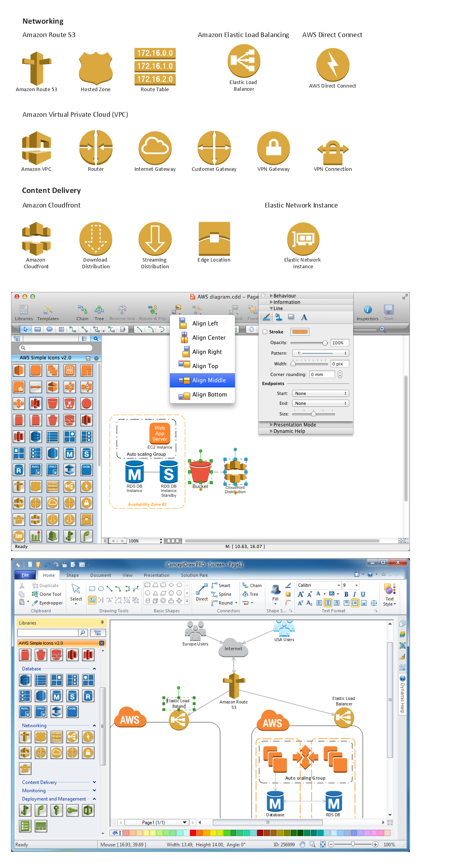Click the RDS DB Instance 'M' shape
Screen dimensions: 473x868
pyautogui.click(x=134, y=473)
